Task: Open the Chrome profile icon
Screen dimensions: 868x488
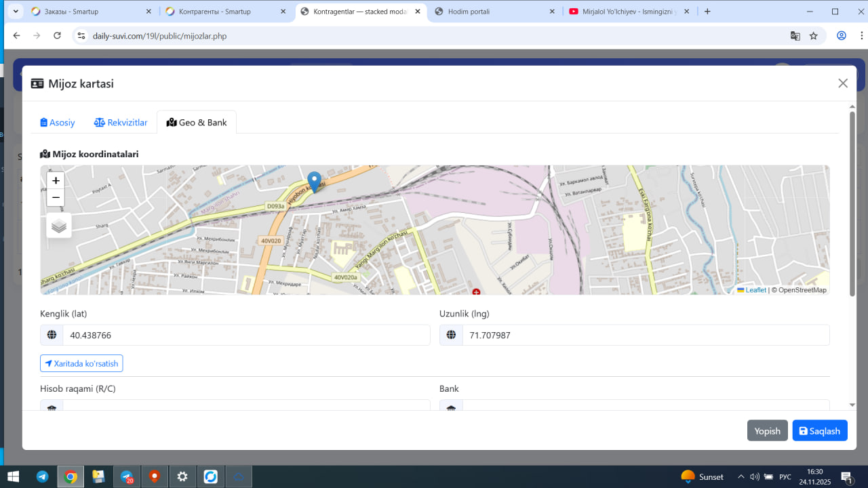Action: click(842, 36)
